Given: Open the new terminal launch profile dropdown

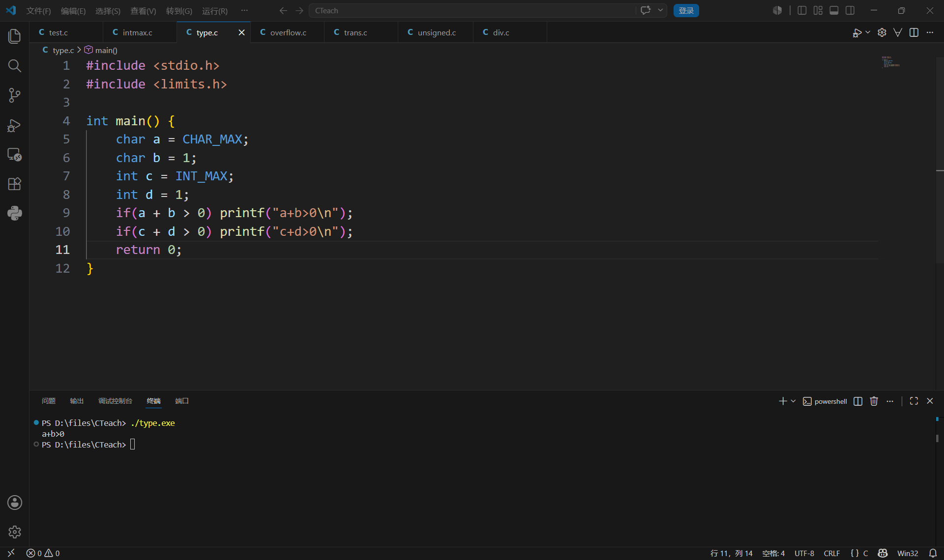Looking at the screenshot, I should pyautogui.click(x=793, y=401).
